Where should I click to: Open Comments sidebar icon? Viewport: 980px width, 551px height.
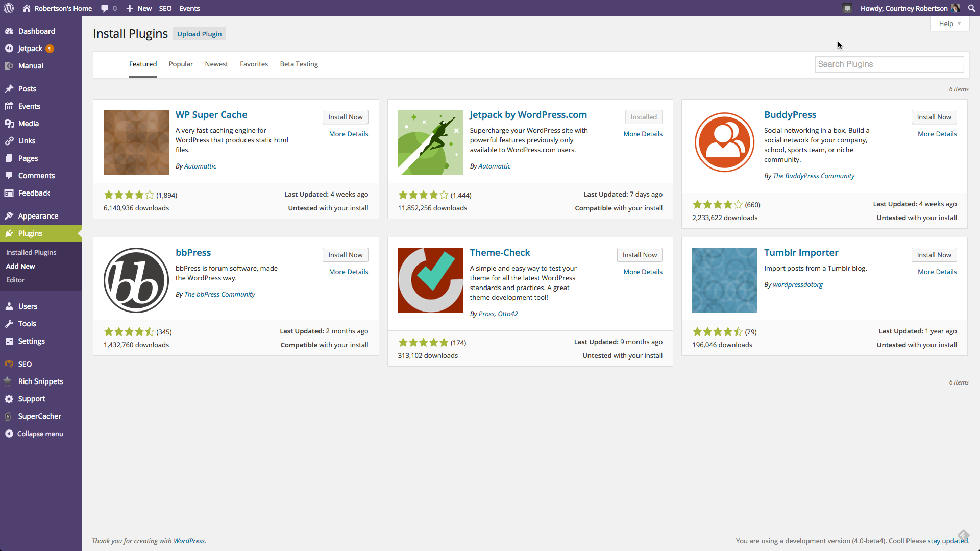9,176
